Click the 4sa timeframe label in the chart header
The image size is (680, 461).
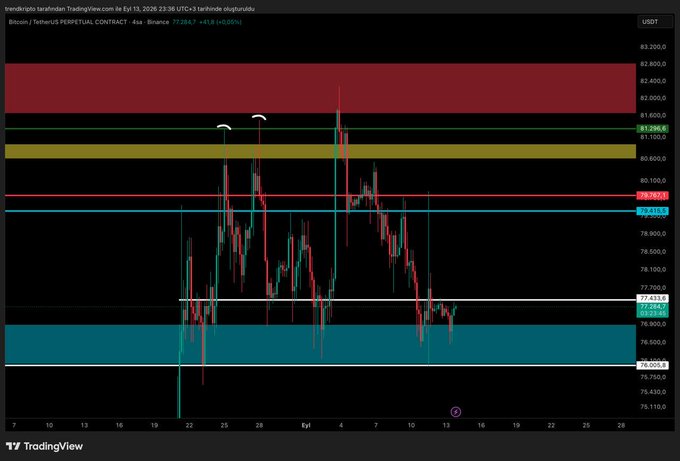tap(137, 22)
